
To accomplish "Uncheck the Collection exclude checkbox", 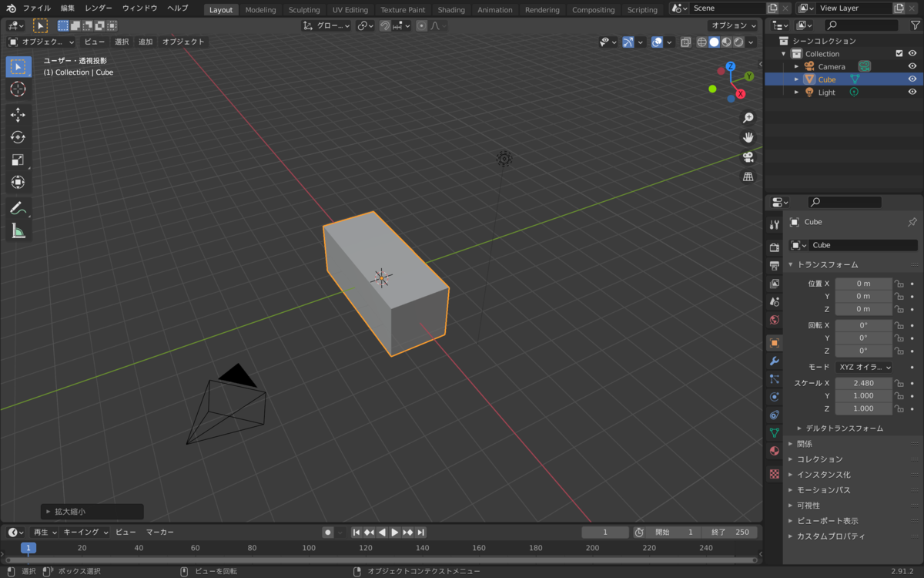I will (899, 54).
